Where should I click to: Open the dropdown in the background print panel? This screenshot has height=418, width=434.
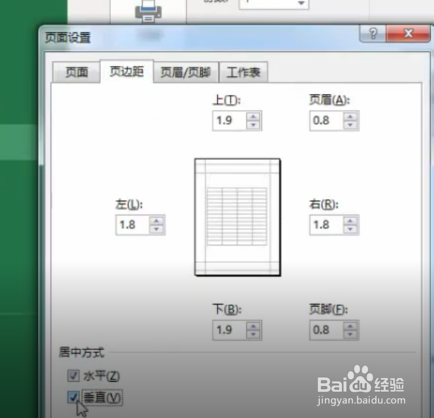(301, 3)
